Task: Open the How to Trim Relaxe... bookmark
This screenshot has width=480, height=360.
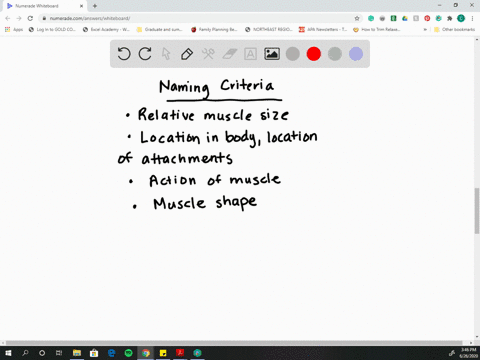Action: click(377, 29)
